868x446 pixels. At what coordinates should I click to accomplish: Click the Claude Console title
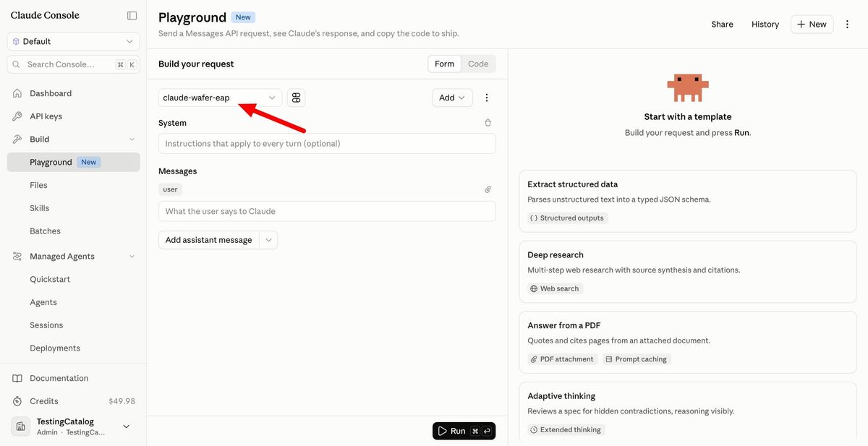(45, 15)
